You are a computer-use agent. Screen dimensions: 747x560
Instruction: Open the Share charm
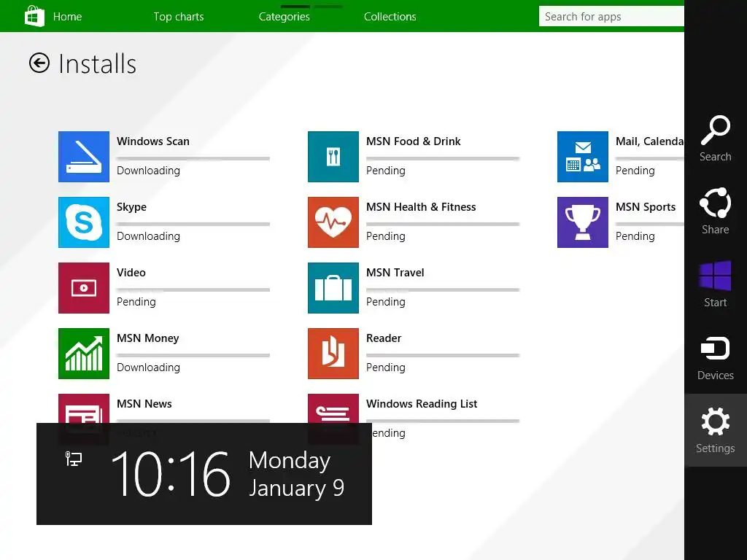[715, 211]
